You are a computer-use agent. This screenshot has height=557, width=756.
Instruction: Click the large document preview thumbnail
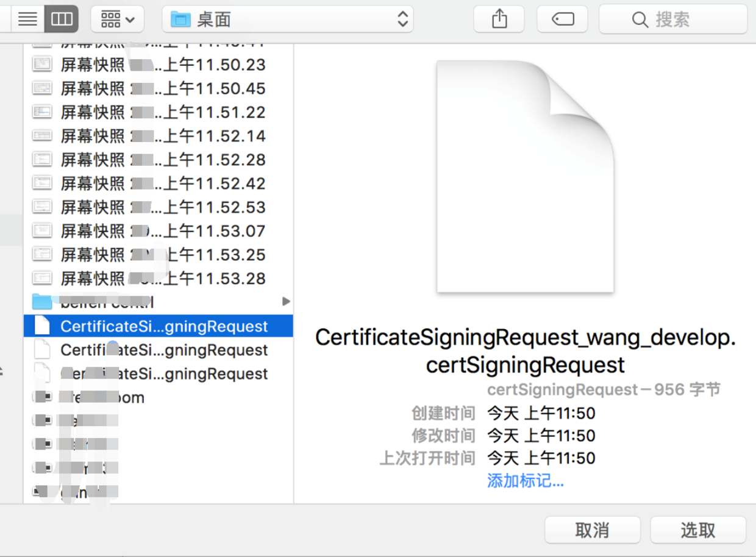524,177
